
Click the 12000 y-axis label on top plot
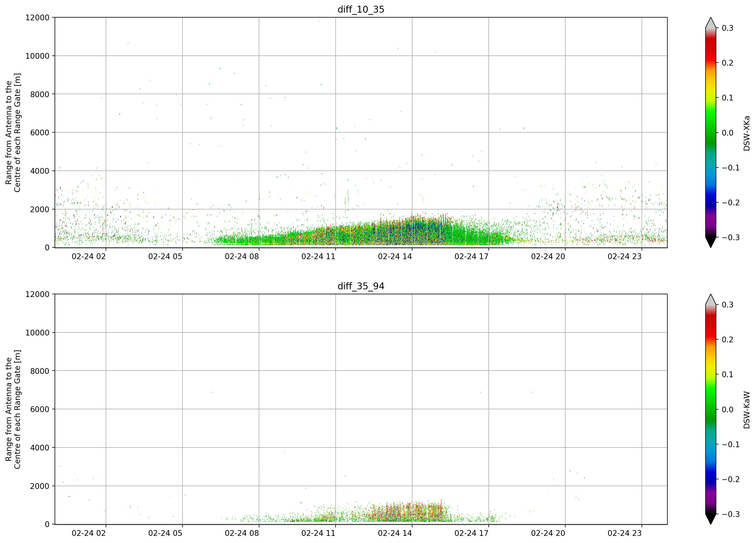click(37, 18)
